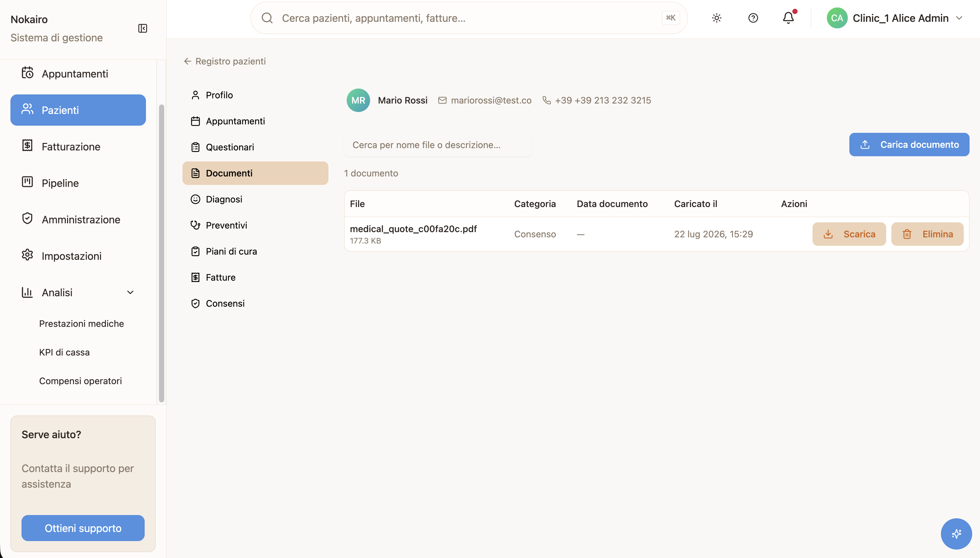Select Documenti tab
The image size is (980, 558).
[255, 173]
